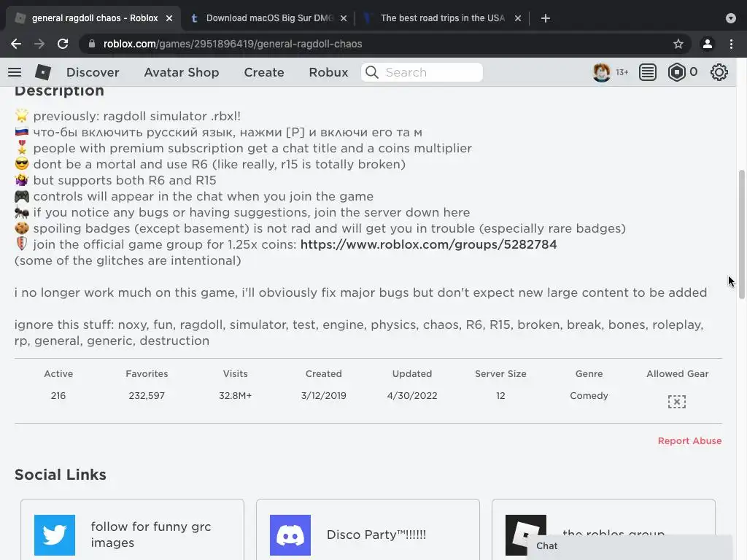Switch to best road trips USA tab

pyautogui.click(x=442, y=18)
